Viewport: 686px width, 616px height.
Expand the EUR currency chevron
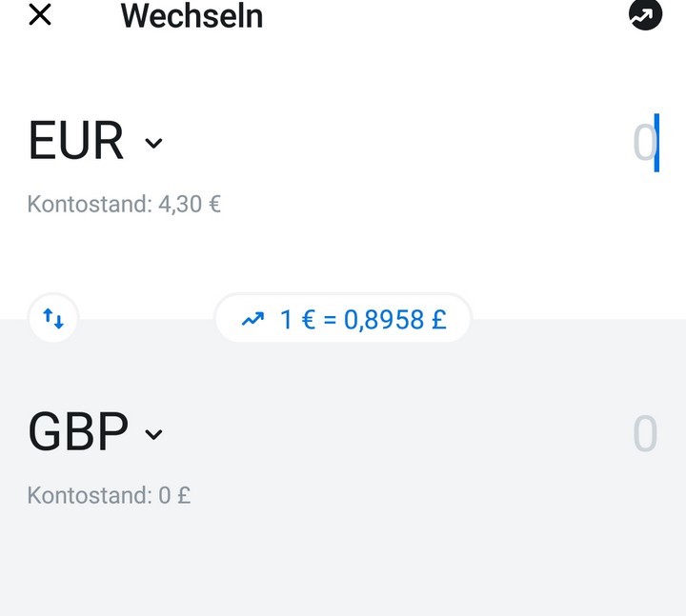[153, 143]
